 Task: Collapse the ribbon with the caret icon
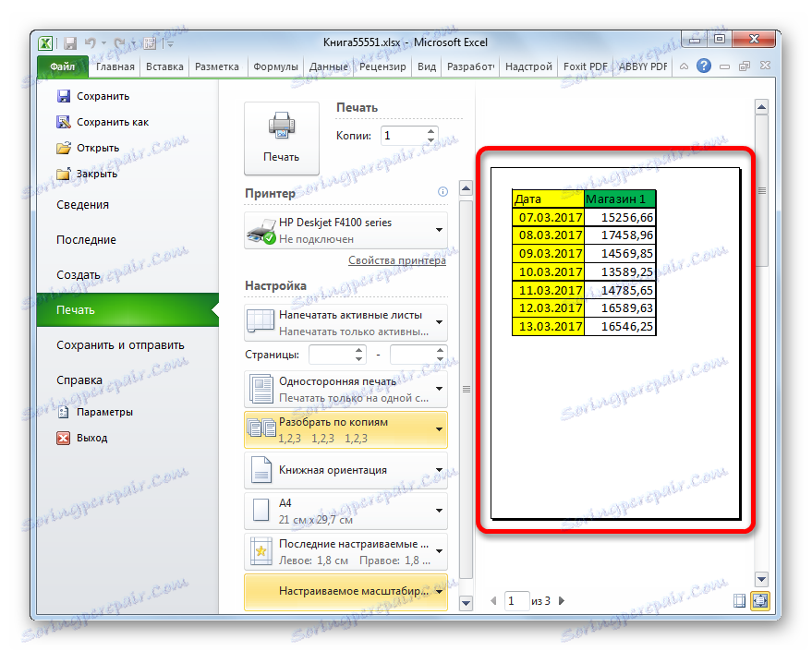tap(685, 66)
